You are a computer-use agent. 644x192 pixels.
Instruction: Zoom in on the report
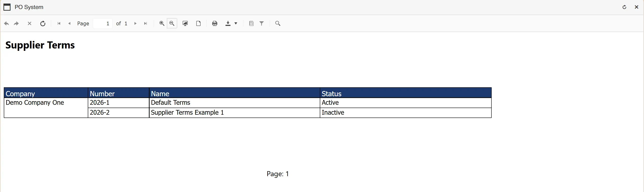pos(162,23)
